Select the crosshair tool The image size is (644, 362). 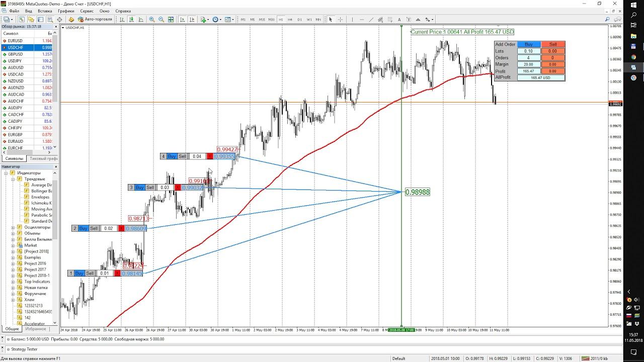point(341,20)
